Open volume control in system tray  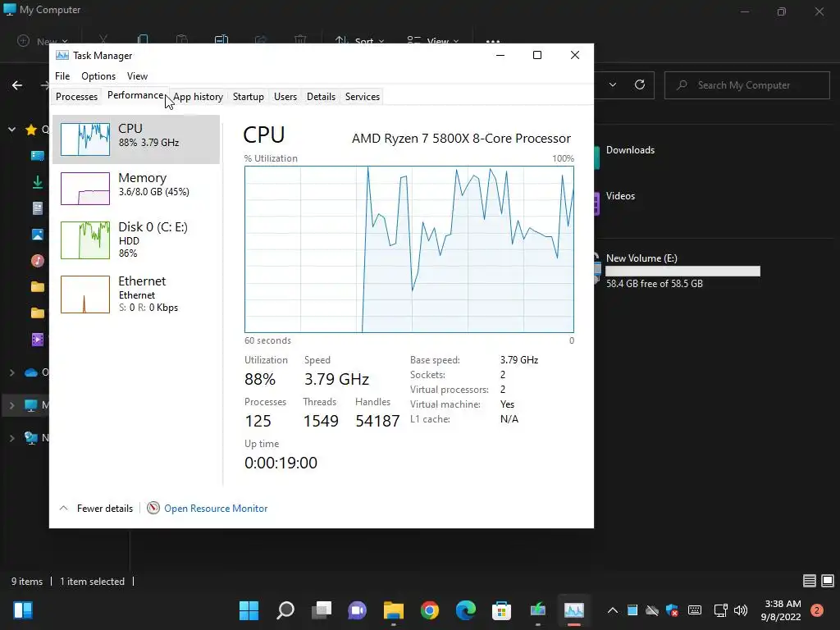(x=741, y=610)
